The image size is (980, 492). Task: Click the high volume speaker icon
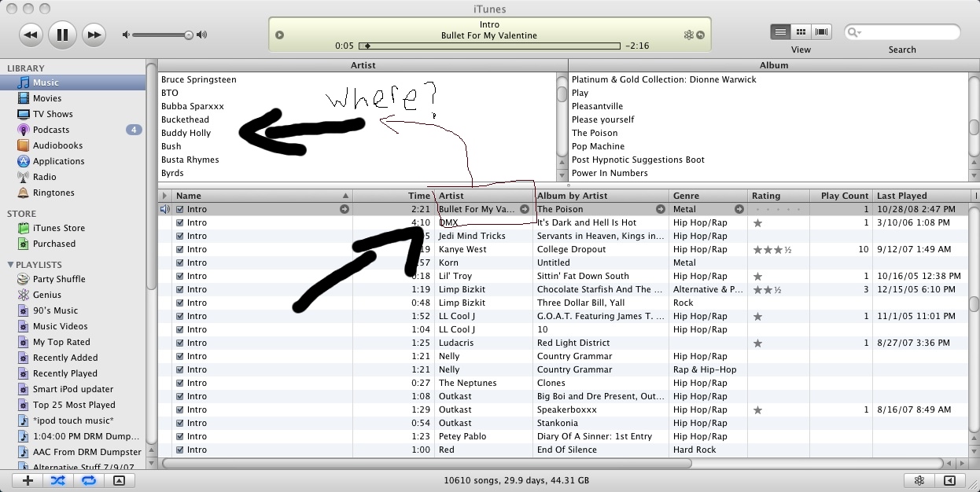coord(202,35)
